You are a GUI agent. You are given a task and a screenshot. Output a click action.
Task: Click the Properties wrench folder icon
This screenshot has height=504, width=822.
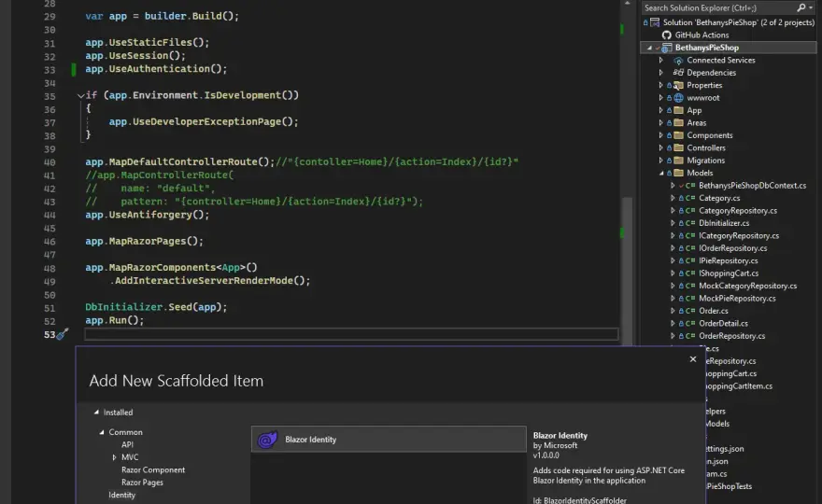pyautogui.click(x=678, y=85)
